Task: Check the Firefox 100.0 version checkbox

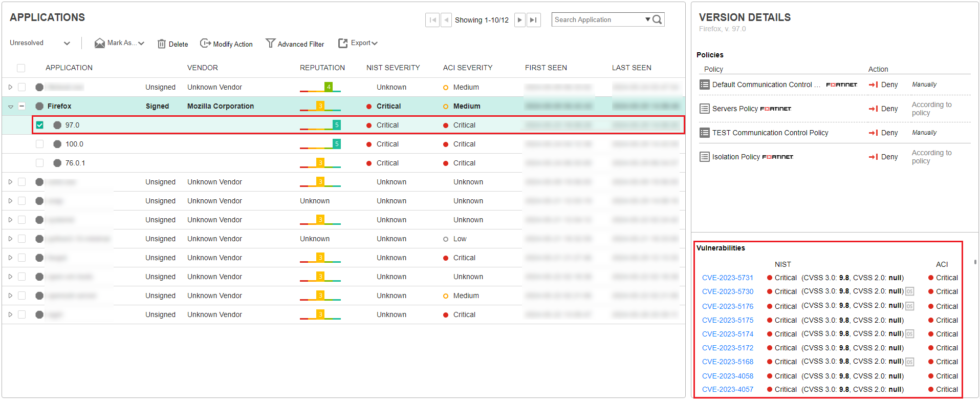Action: click(x=39, y=144)
